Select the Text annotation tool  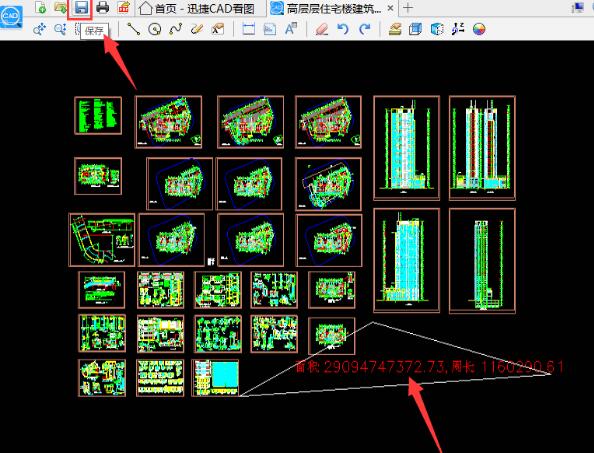[x=291, y=29]
